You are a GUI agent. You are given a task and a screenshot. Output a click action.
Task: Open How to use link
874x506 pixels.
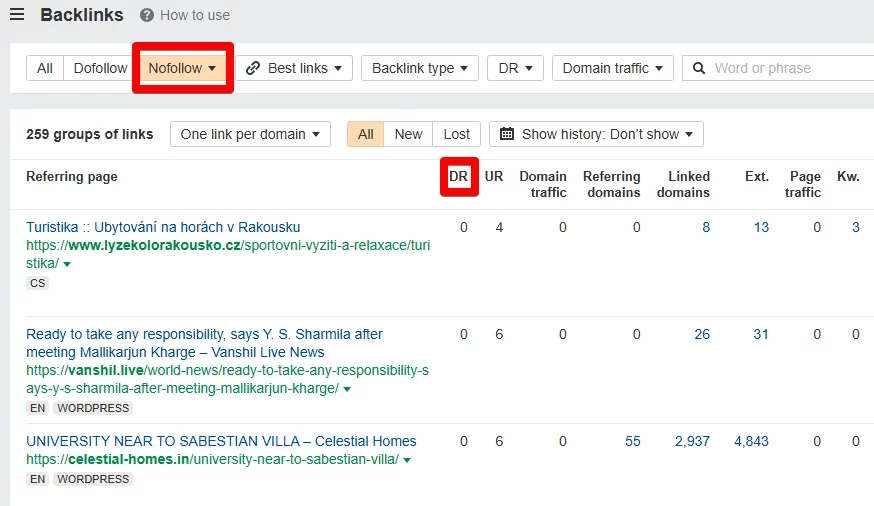pos(195,15)
